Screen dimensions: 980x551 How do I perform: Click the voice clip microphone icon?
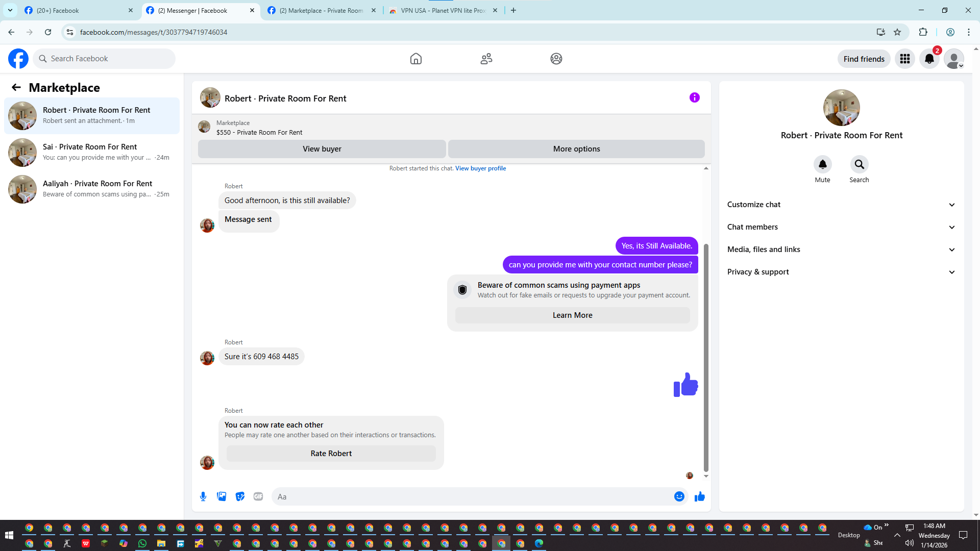tap(203, 496)
